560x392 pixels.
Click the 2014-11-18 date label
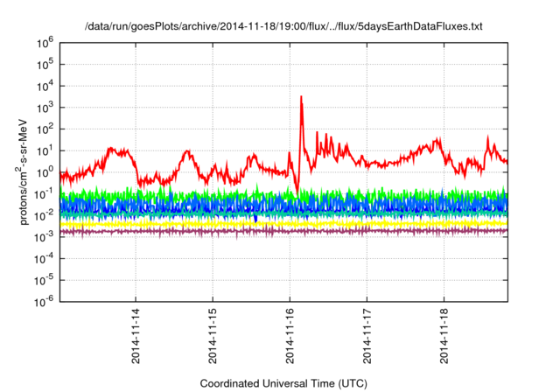pyautogui.click(x=444, y=336)
